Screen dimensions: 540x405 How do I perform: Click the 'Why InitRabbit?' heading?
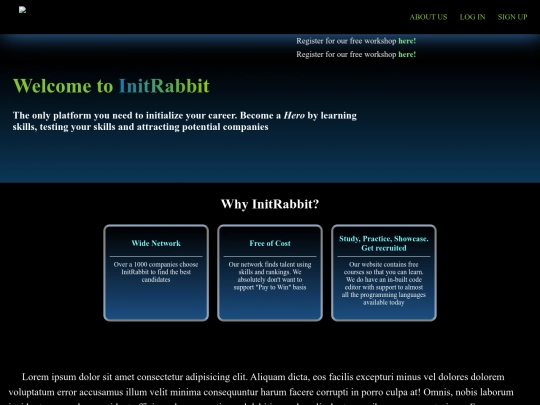pos(270,204)
